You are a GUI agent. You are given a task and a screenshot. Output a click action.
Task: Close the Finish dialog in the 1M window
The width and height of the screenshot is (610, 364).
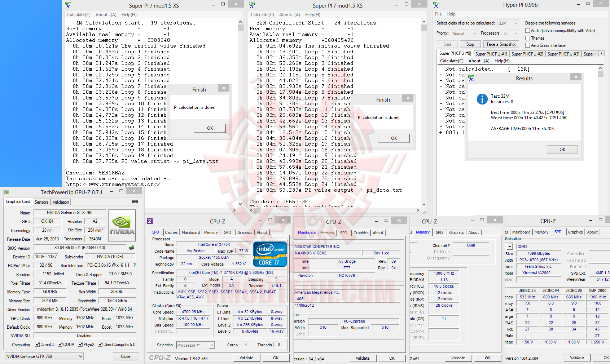[x=224, y=88]
